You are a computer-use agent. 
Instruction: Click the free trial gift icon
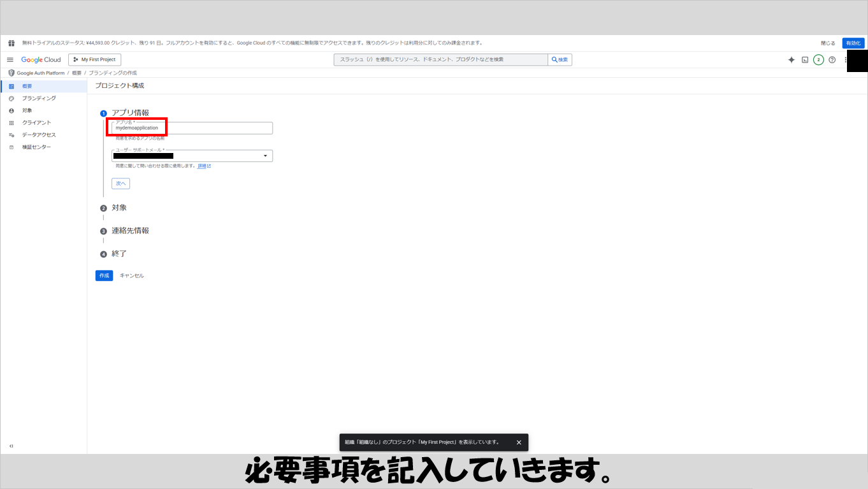(x=11, y=43)
